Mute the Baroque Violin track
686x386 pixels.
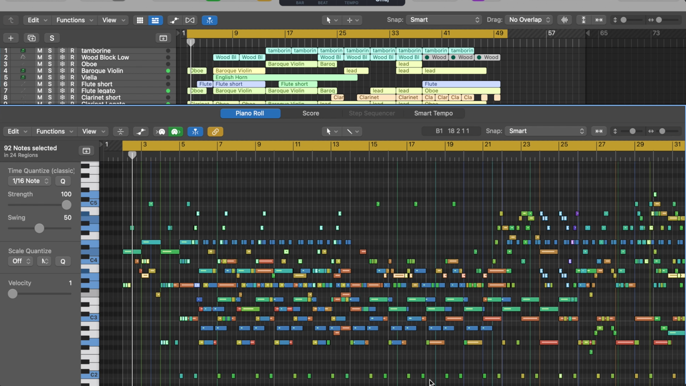(x=39, y=70)
